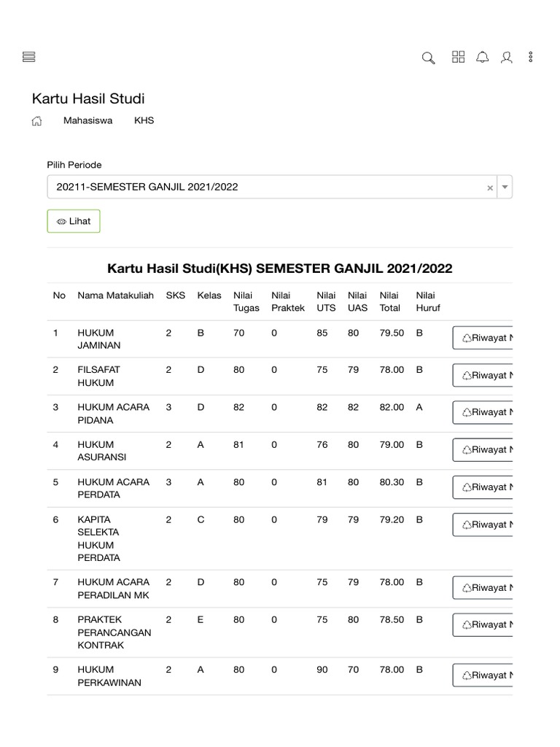
Task: Open the notifications bell
Action: (x=483, y=57)
